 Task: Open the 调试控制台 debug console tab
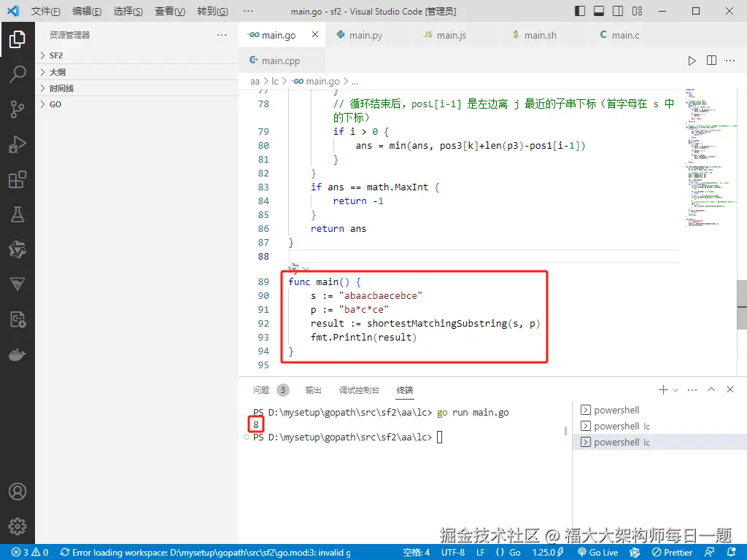[x=359, y=391]
